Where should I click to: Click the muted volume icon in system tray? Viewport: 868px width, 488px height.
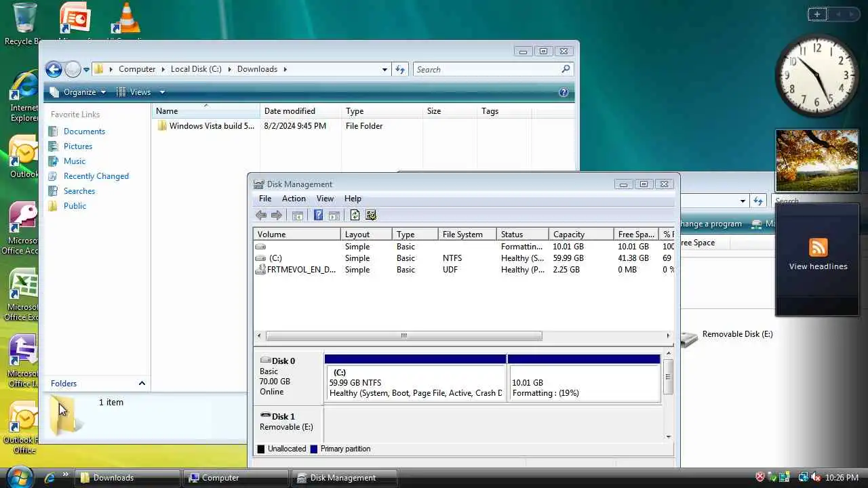click(x=816, y=478)
